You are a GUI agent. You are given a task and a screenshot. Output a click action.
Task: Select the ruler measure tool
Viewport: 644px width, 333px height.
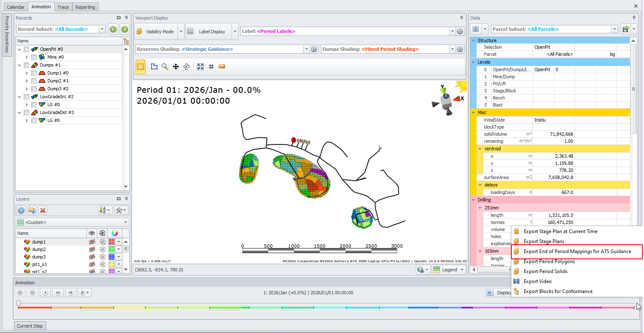click(x=222, y=67)
